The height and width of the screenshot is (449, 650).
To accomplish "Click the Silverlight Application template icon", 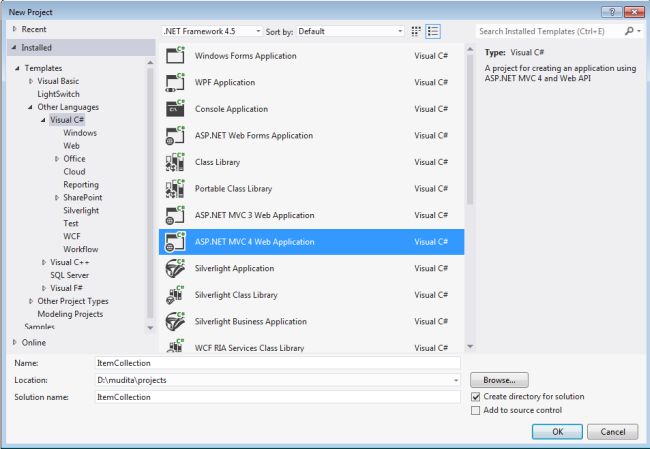I will pyautogui.click(x=175, y=268).
